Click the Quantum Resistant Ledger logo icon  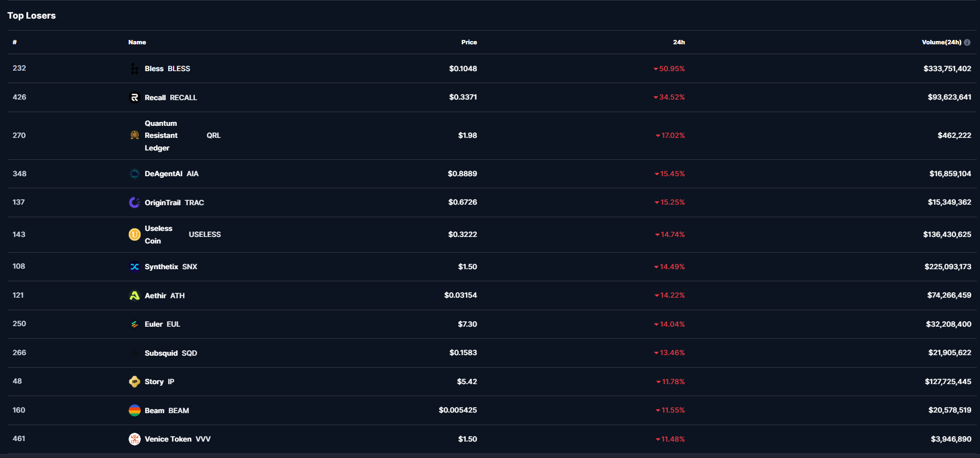135,135
